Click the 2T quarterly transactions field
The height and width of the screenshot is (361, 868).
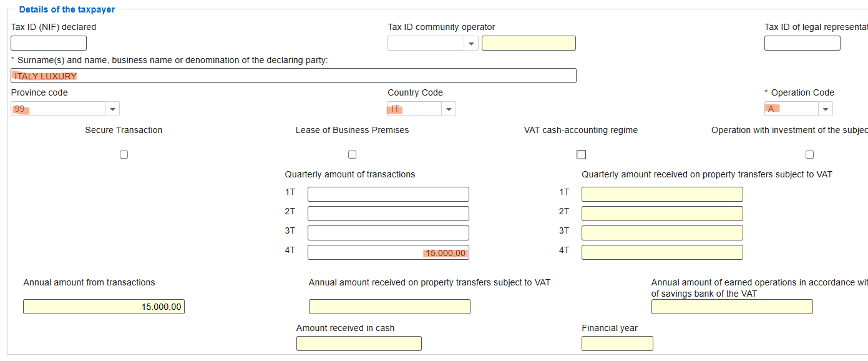pyautogui.click(x=388, y=214)
